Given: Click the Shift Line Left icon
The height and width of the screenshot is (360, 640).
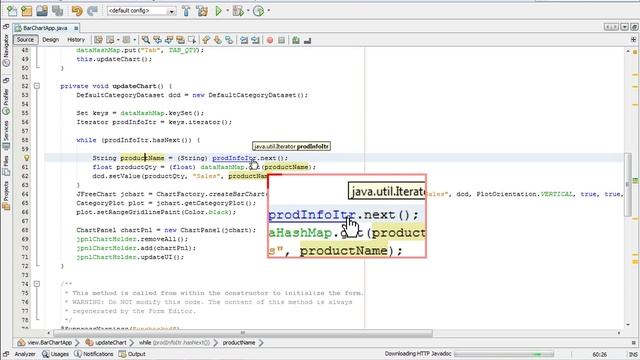Looking at the screenshot, I should pyautogui.click(x=244, y=40).
